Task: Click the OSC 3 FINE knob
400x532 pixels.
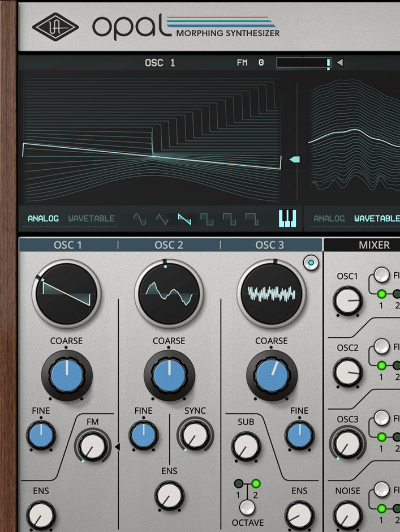Action: tap(300, 435)
